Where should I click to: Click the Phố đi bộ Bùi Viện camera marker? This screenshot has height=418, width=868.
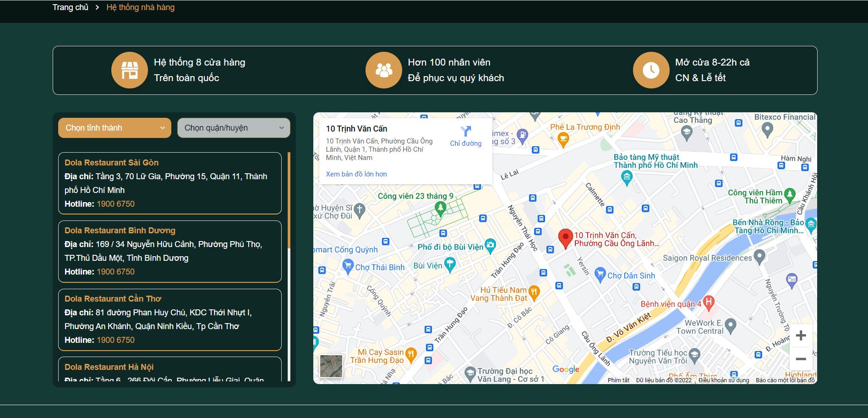490,247
